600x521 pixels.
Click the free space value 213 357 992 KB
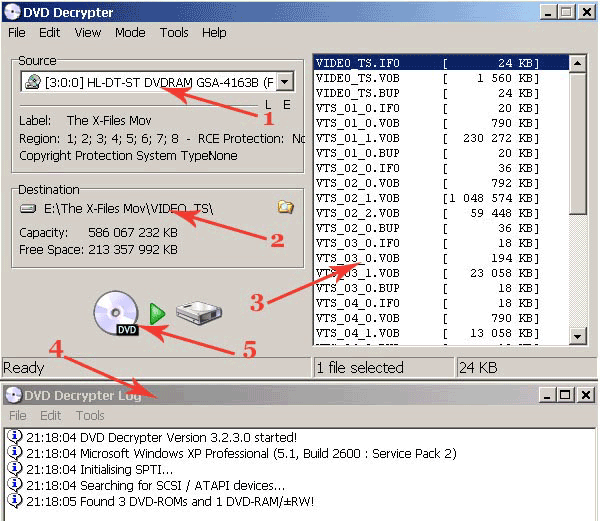pyautogui.click(x=133, y=249)
